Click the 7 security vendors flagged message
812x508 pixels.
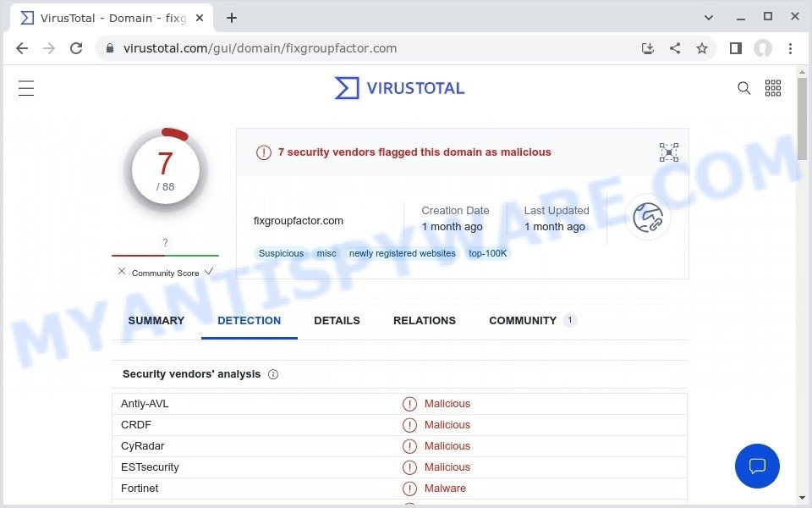(x=414, y=152)
